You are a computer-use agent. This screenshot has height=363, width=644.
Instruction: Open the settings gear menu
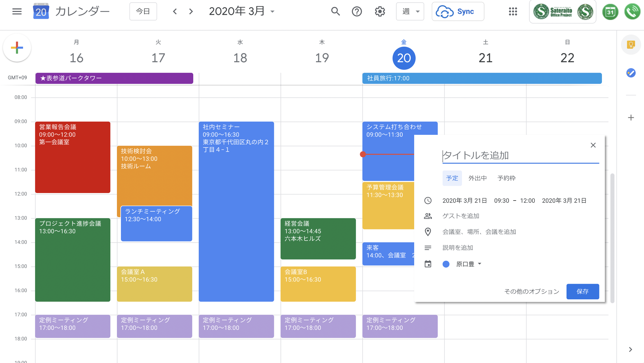380,12
